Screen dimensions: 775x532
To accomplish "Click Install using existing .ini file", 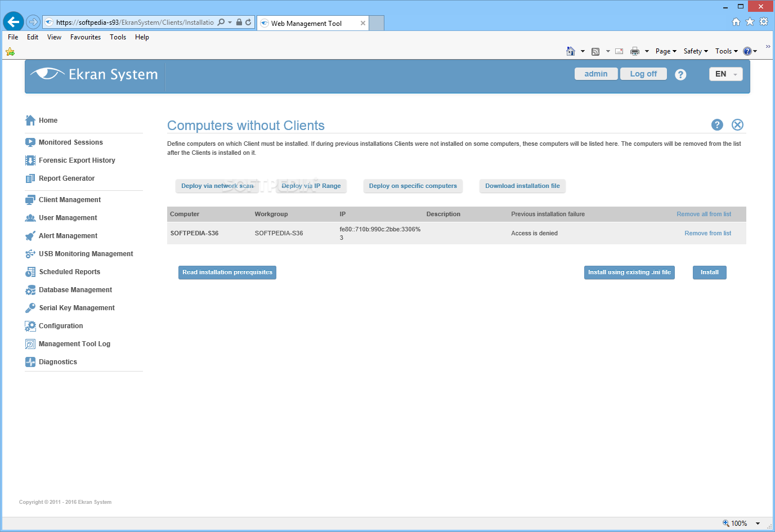I will pos(630,272).
